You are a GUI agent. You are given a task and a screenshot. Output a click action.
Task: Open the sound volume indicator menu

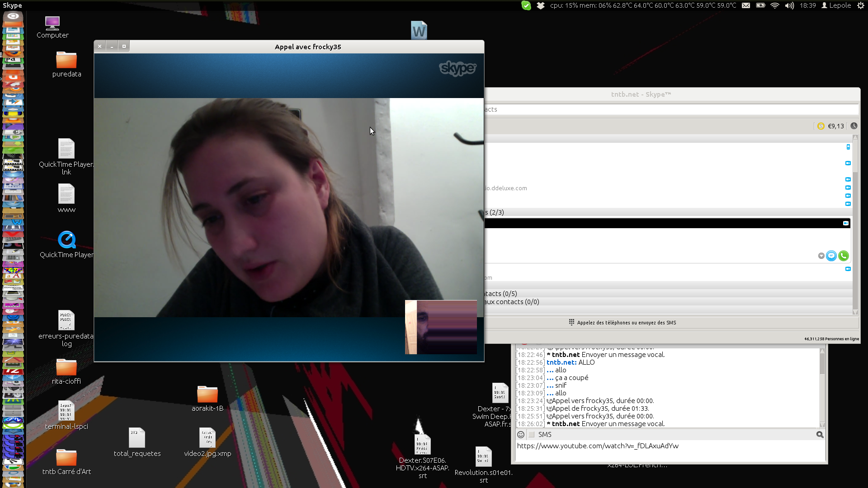coord(789,5)
